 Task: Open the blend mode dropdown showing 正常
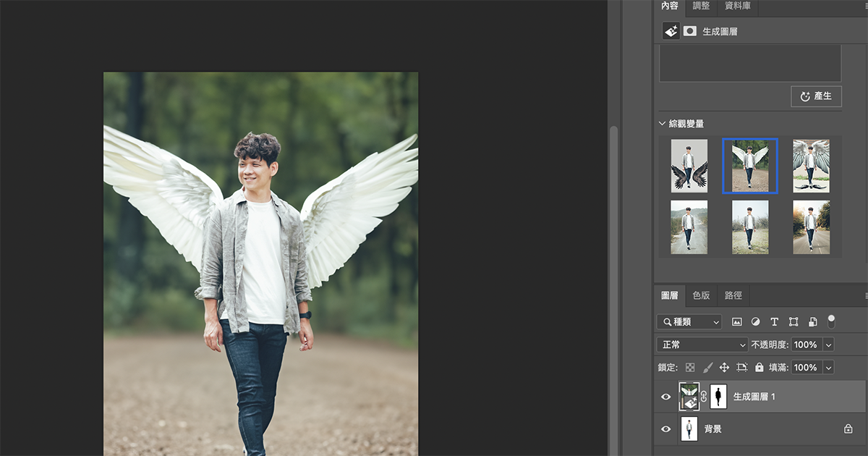point(702,345)
